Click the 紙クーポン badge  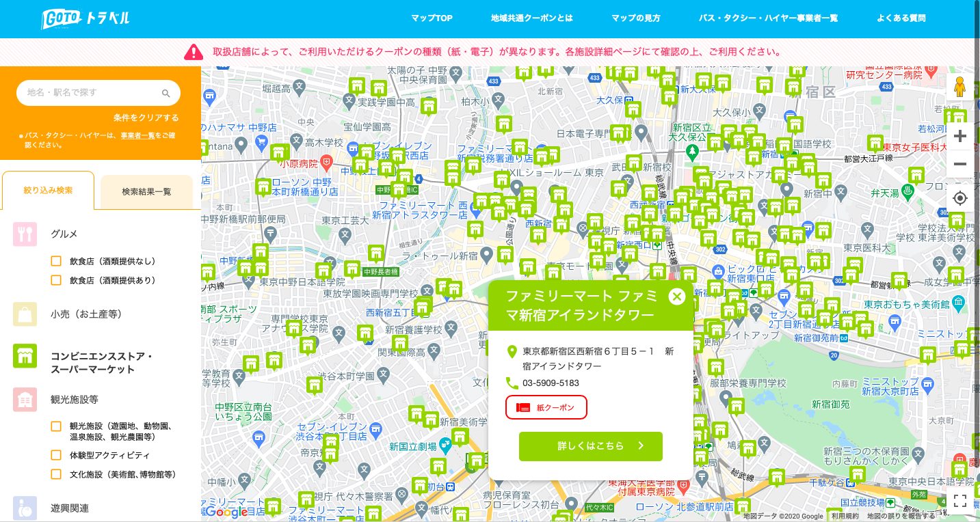(x=546, y=407)
